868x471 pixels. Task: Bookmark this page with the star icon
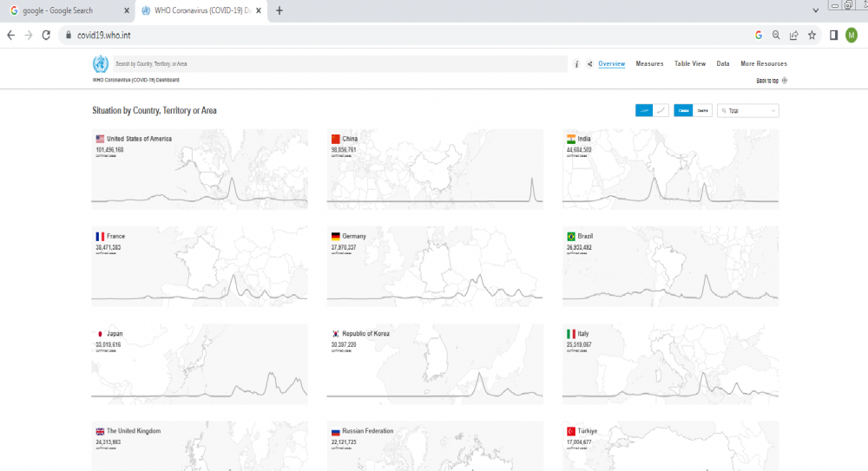tap(812, 36)
